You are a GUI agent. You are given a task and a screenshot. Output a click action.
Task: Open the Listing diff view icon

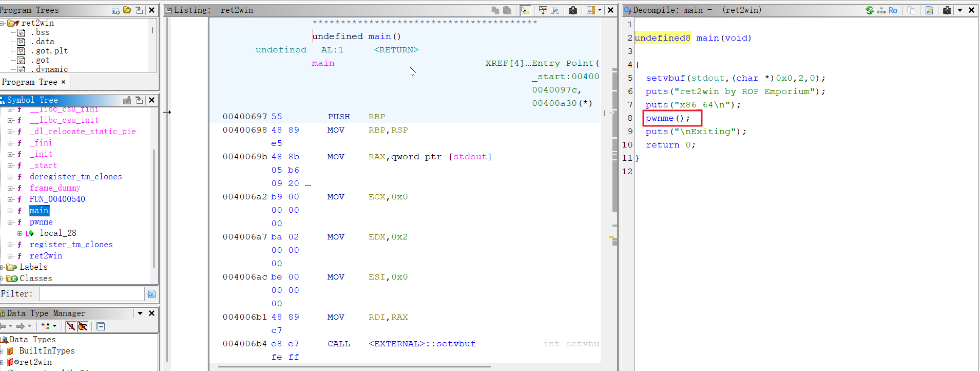tap(555, 10)
